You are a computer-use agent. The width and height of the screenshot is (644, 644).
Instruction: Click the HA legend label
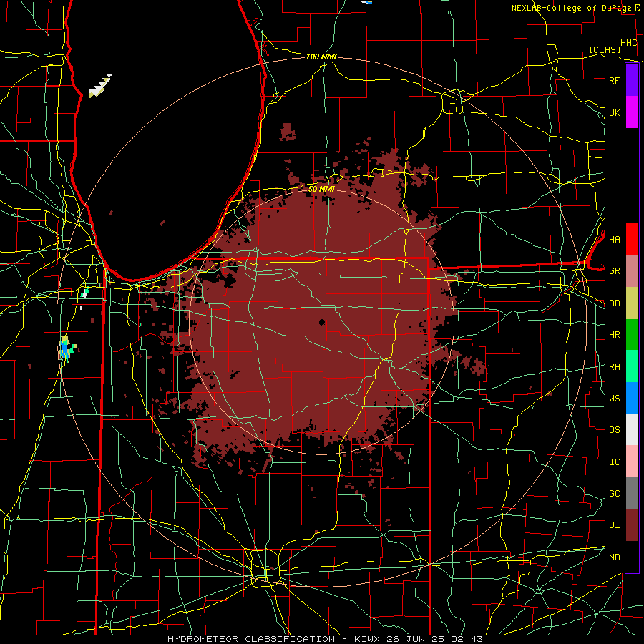click(x=614, y=240)
